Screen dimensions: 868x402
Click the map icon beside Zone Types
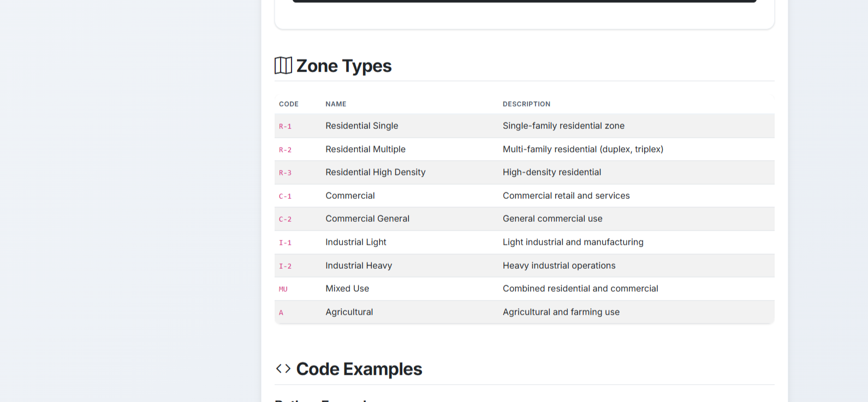click(283, 66)
